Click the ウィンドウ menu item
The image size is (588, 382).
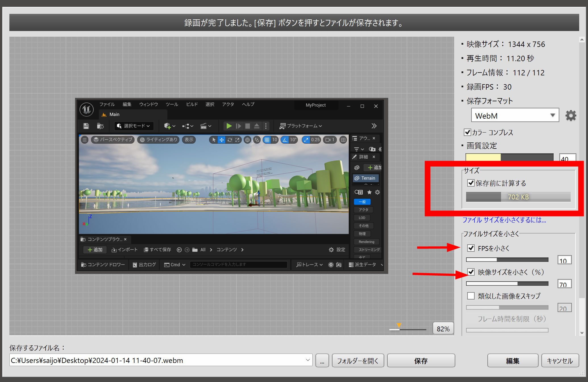[x=148, y=104]
